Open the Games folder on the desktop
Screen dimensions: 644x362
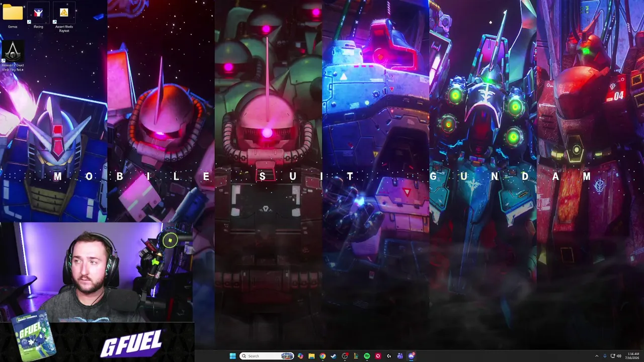13,16
